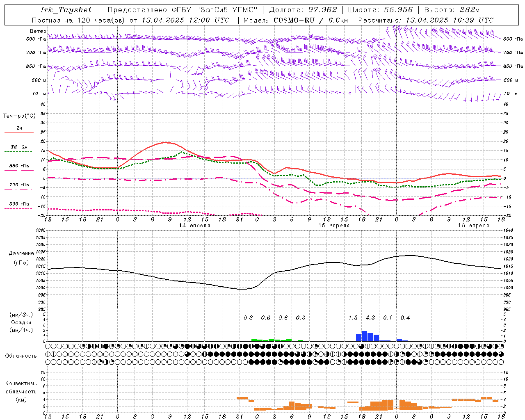Click the precipitation value 0.4
Viewport: 525px width, 420px height.
click(x=405, y=317)
